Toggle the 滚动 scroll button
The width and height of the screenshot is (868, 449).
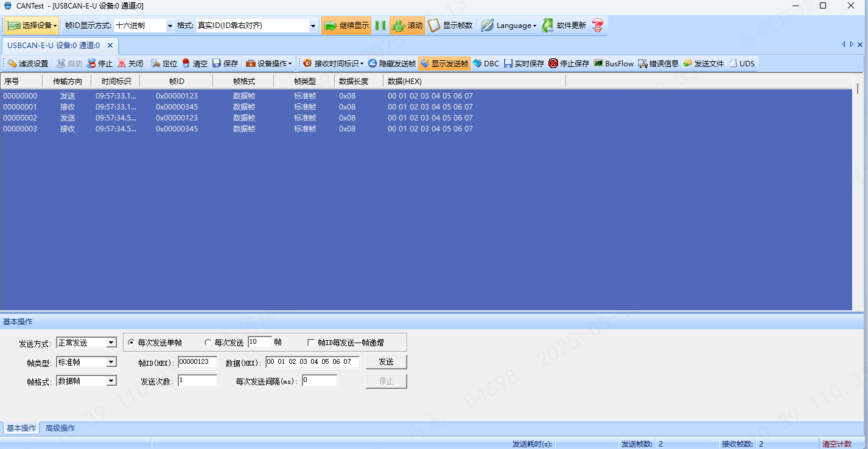[407, 26]
